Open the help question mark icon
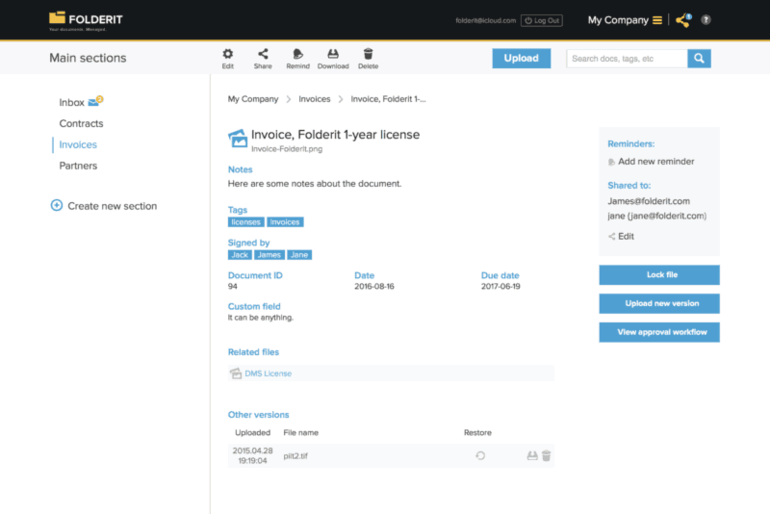This screenshot has height=514, width=770. click(706, 20)
